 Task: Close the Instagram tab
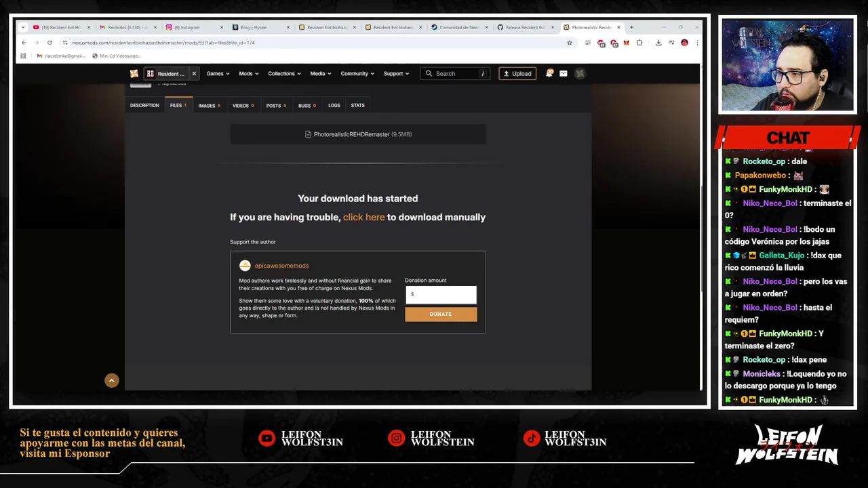tap(221, 27)
